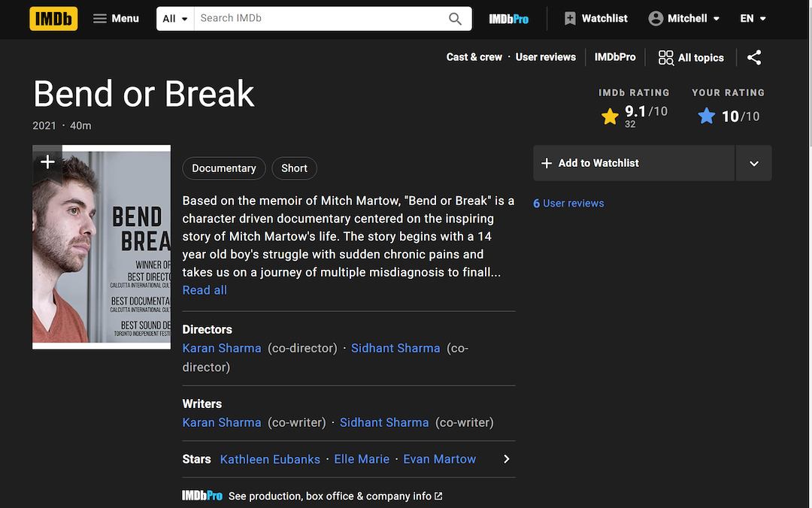Image resolution: width=812 pixels, height=508 pixels.
Task: Expand the watchlist options chevron
Action: point(753,163)
